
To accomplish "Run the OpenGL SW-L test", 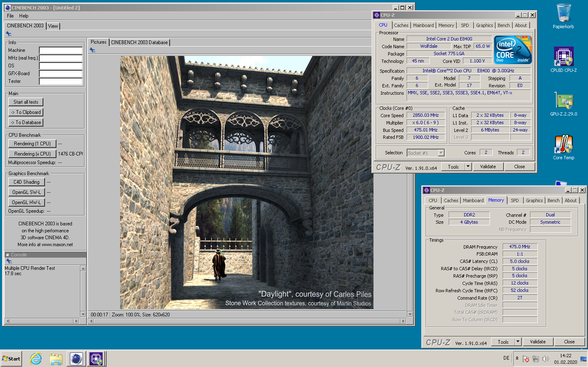I will [x=27, y=192].
